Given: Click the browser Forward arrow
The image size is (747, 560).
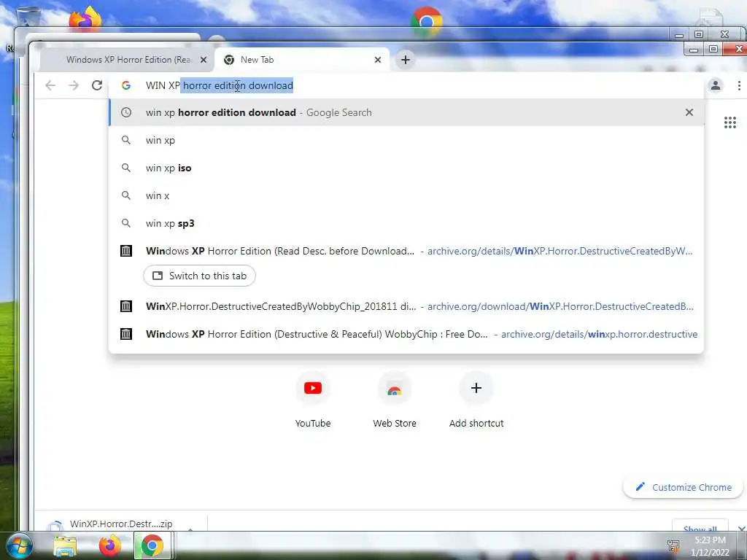Looking at the screenshot, I should [x=74, y=85].
